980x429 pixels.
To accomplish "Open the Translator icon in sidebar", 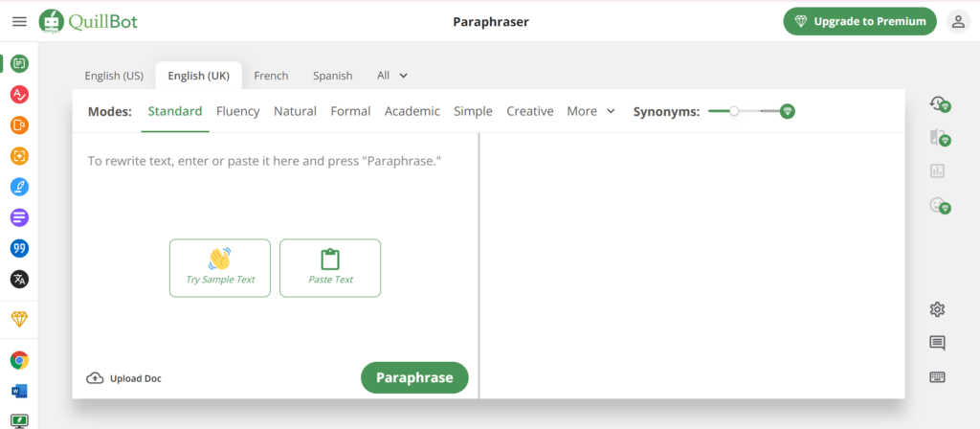I will coord(19,279).
